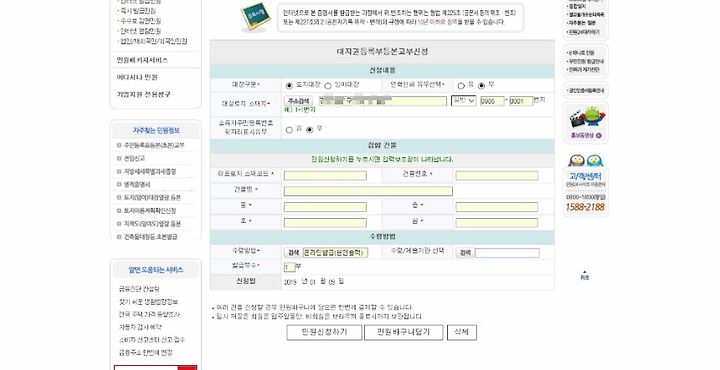This screenshot has width=720, height=370.
Task: Click the 발급부수 copies field
Action: [289, 267]
